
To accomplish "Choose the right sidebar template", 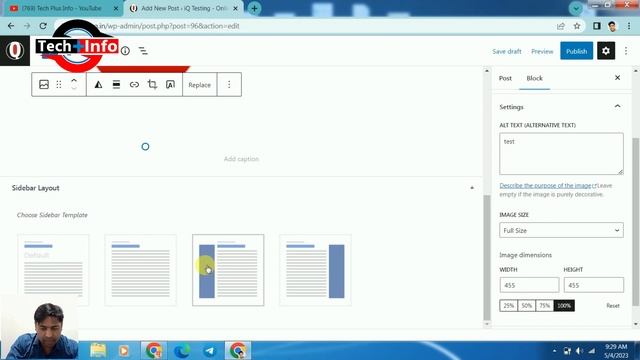I will 315,270.
